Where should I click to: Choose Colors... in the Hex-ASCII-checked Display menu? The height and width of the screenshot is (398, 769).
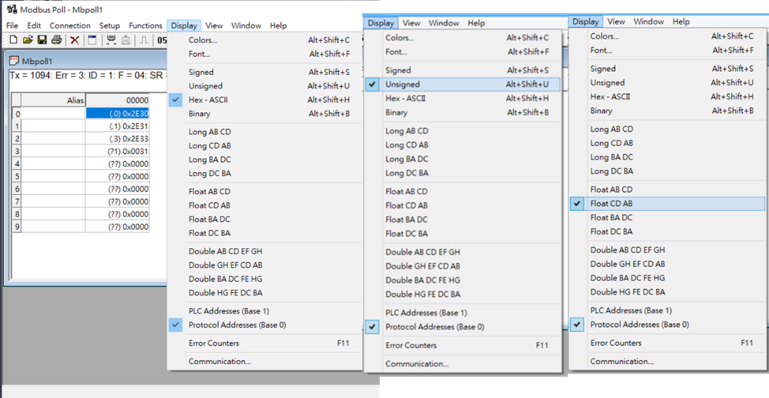[x=264, y=40]
